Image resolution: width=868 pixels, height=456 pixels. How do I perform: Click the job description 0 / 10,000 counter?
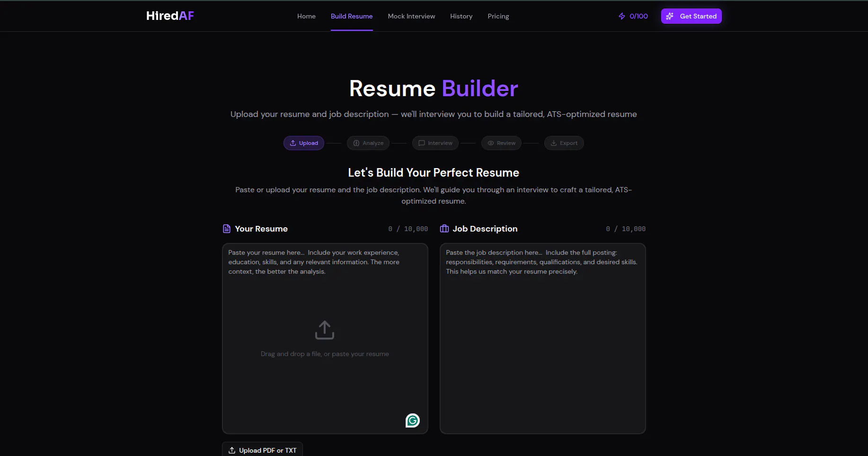point(626,229)
